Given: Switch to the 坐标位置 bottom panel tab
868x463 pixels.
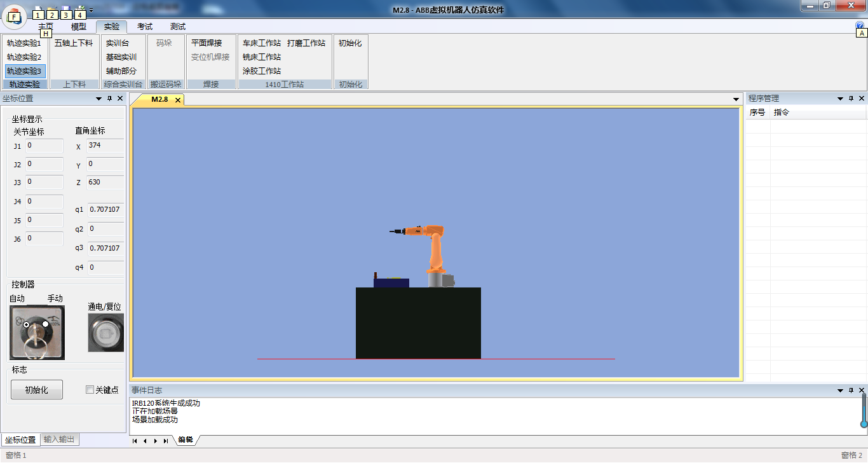Looking at the screenshot, I should [x=21, y=440].
